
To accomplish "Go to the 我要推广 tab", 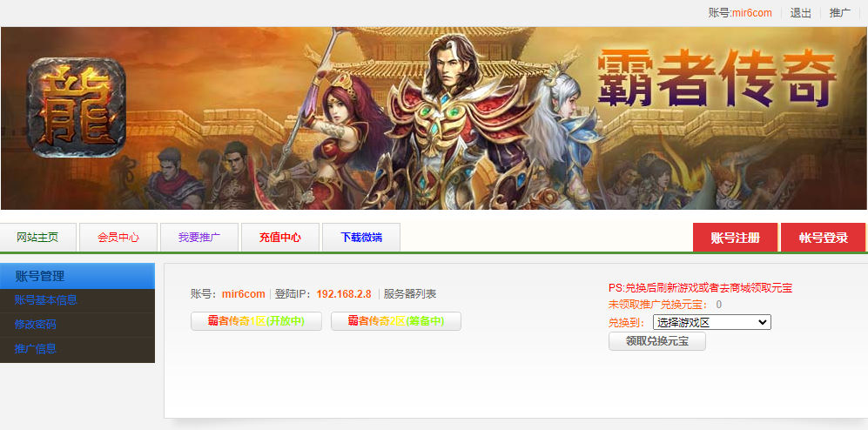I will click(199, 238).
